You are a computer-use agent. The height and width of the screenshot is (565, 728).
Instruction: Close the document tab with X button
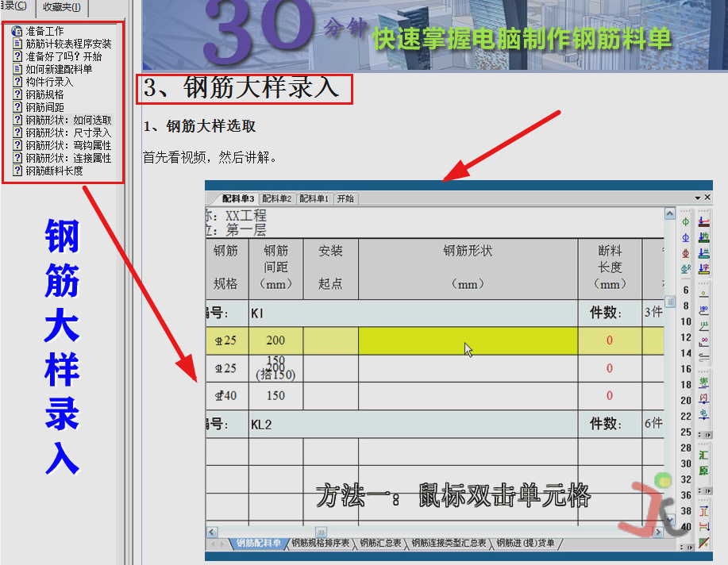[707, 198]
